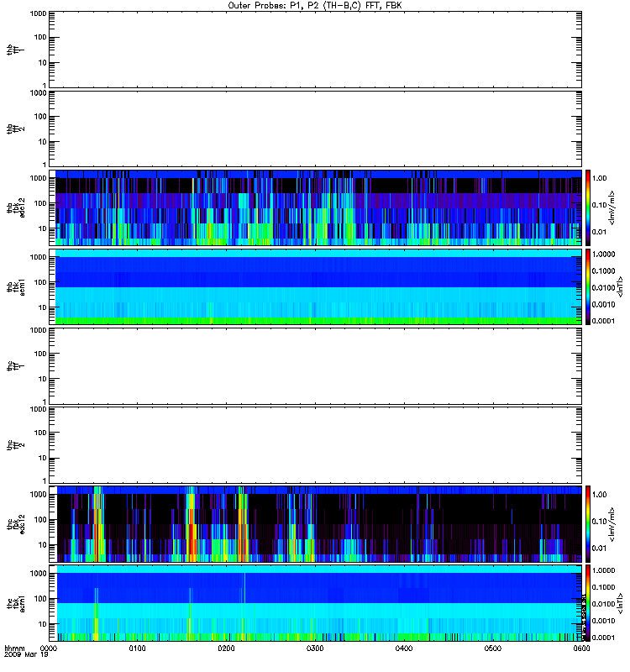Click '1000' y-tick of thb fff 1 panel

38,13
